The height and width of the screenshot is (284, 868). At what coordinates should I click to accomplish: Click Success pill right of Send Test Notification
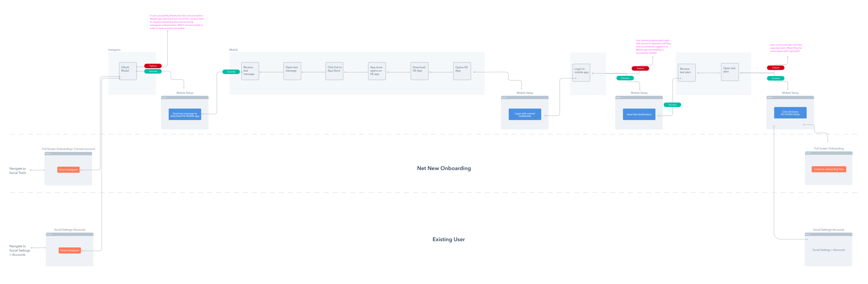click(x=672, y=105)
